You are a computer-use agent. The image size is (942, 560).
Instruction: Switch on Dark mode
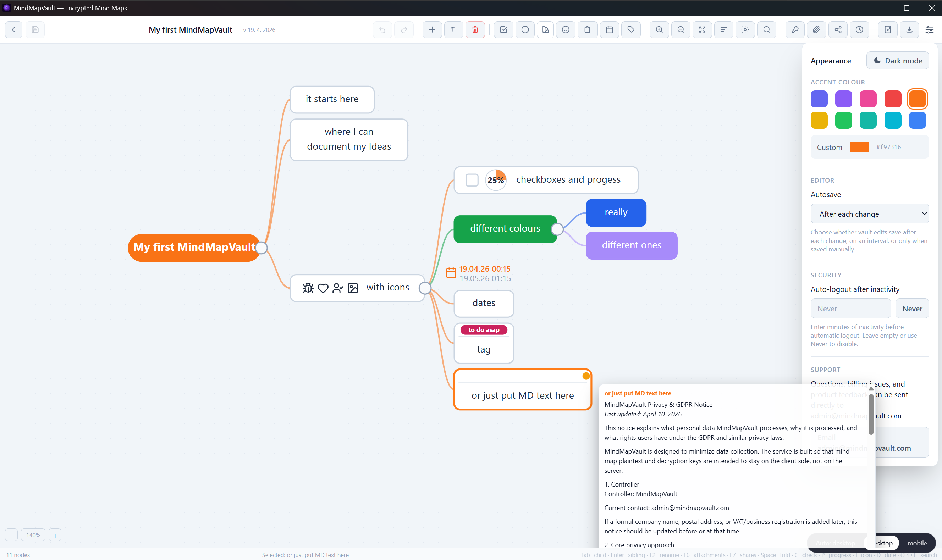coord(897,61)
